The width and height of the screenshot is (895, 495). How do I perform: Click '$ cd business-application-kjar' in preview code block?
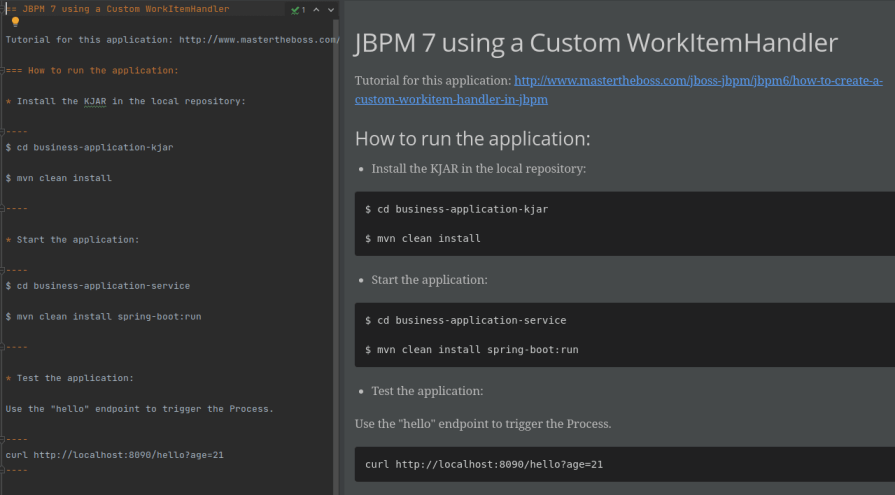tap(457, 210)
